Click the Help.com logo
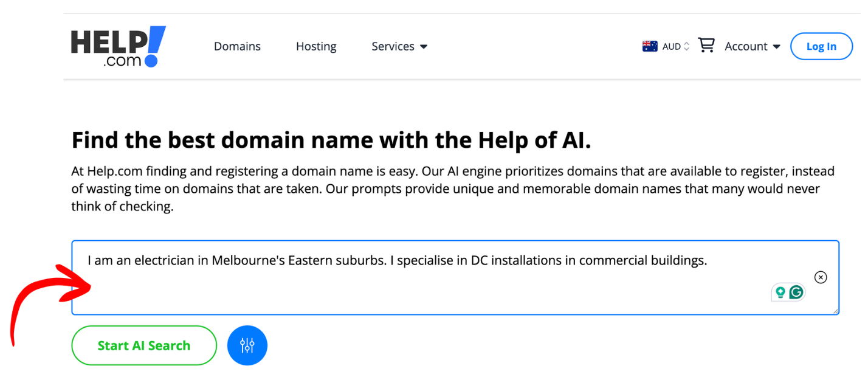This screenshot has width=868, height=377. point(118,46)
